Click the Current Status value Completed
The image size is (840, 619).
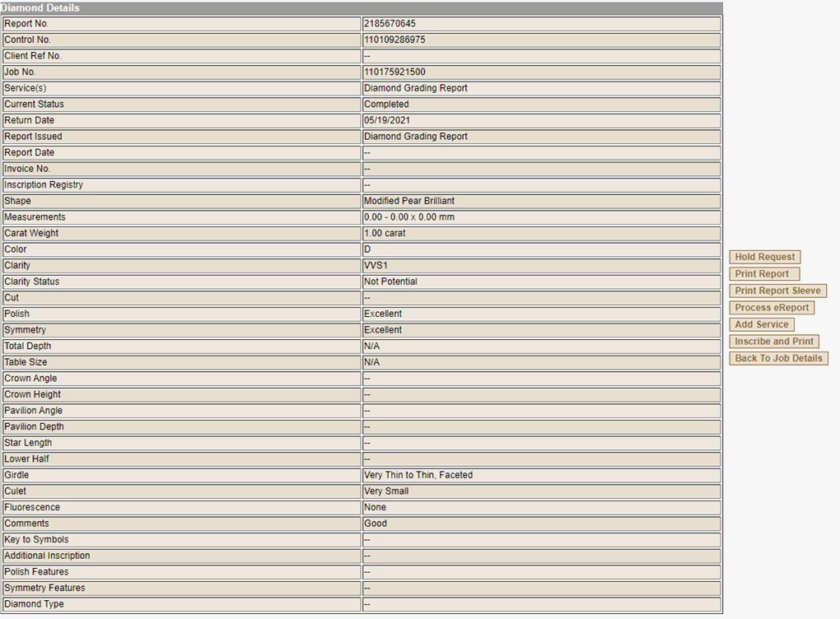(385, 105)
